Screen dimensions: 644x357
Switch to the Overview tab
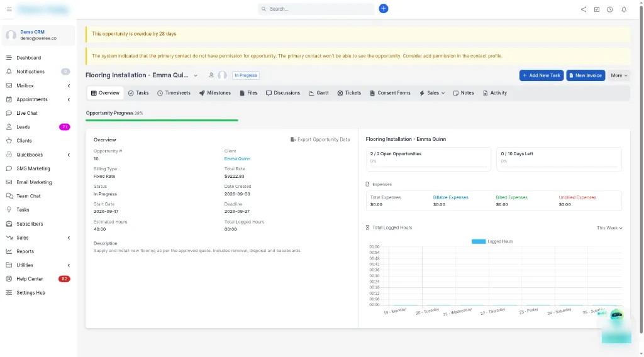(x=105, y=93)
